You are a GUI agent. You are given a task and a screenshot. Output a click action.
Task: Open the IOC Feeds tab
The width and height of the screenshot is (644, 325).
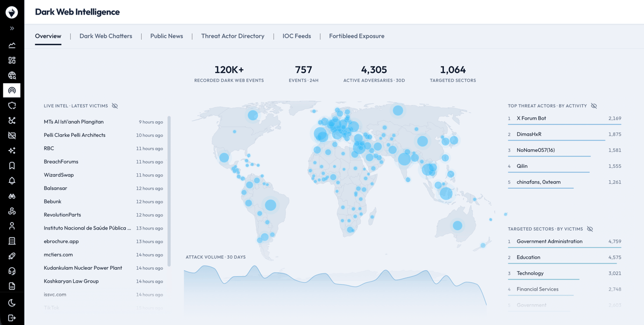(x=297, y=36)
